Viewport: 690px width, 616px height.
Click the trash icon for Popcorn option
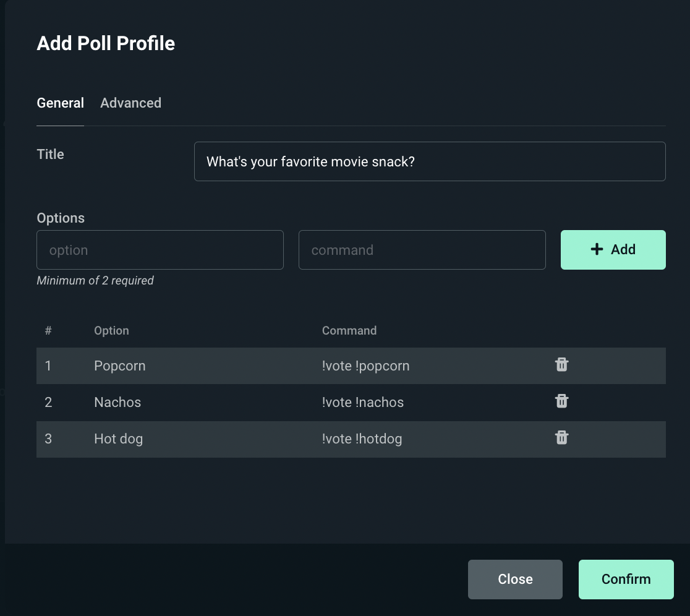pyautogui.click(x=561, y=365)
